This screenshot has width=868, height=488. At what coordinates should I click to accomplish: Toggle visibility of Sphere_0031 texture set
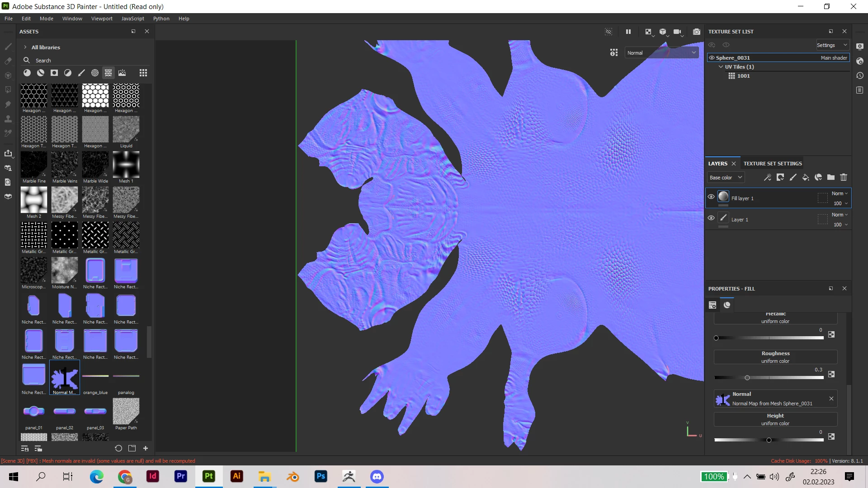712,58
